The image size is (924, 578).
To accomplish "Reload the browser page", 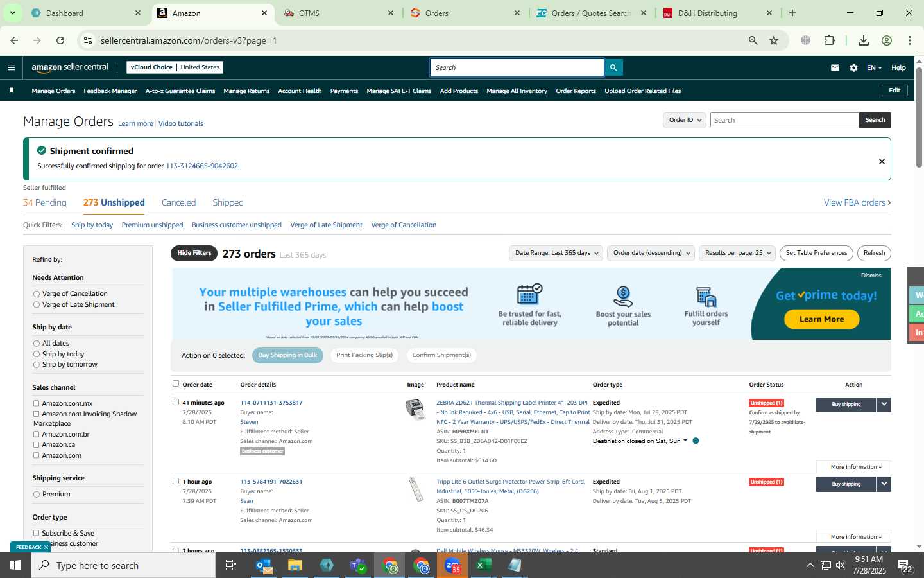I will (x=60, y=40).
